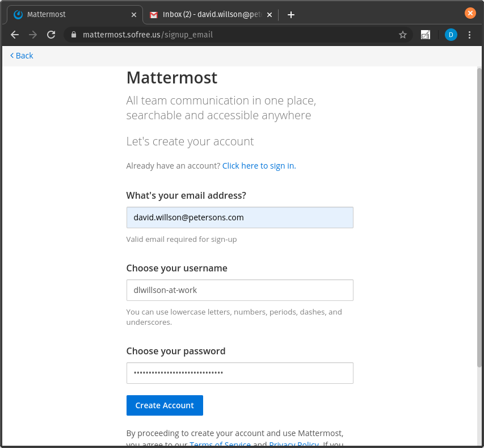The image size is (484, 448).
Task: Focus the email address field
Action: click(x=239, y=217)
